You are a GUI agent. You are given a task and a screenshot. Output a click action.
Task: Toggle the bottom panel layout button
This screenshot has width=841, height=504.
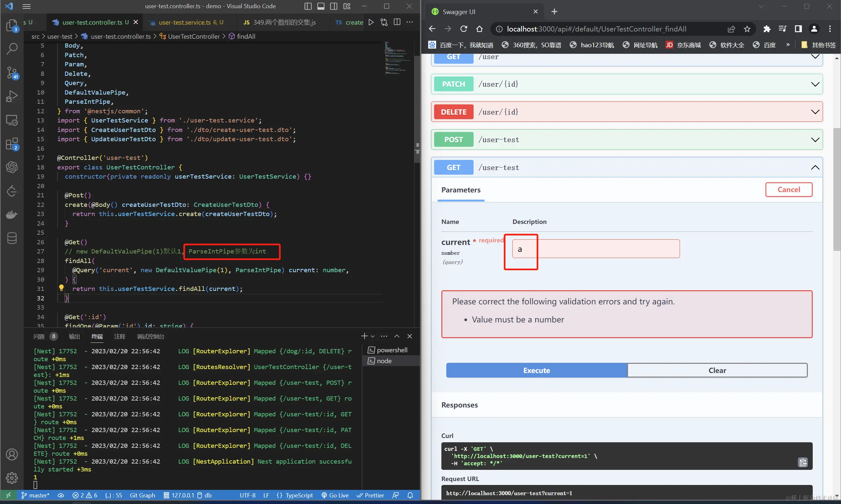tap(321, 6)
